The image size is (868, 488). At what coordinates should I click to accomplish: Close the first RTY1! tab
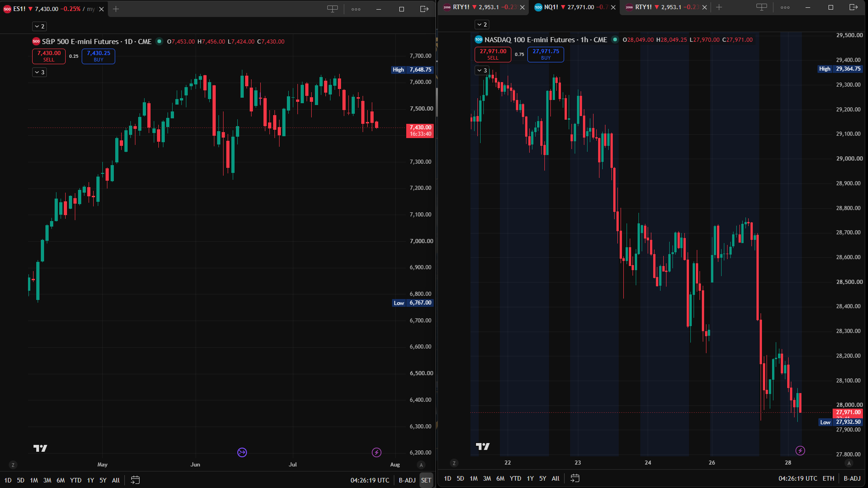pos(522,7)
